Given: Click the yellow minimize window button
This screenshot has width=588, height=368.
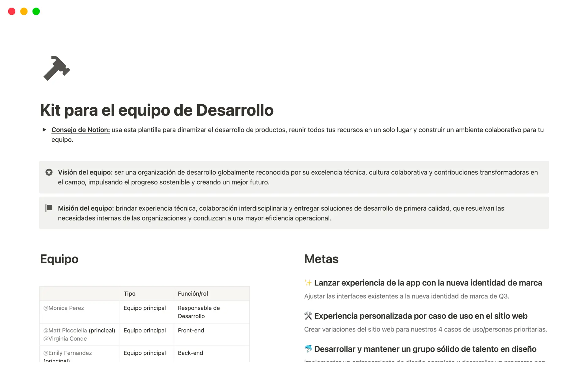Looking at the screenshot, I should click(24, 11).
